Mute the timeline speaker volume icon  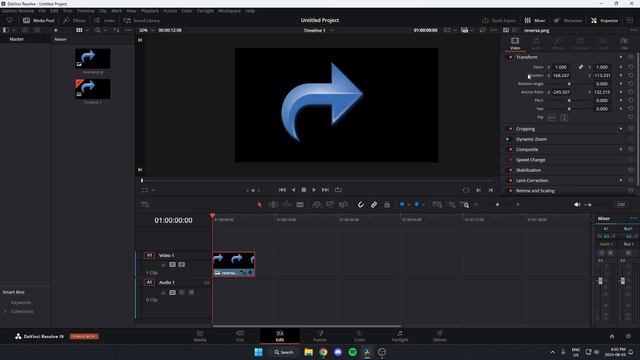click(577, 204)
